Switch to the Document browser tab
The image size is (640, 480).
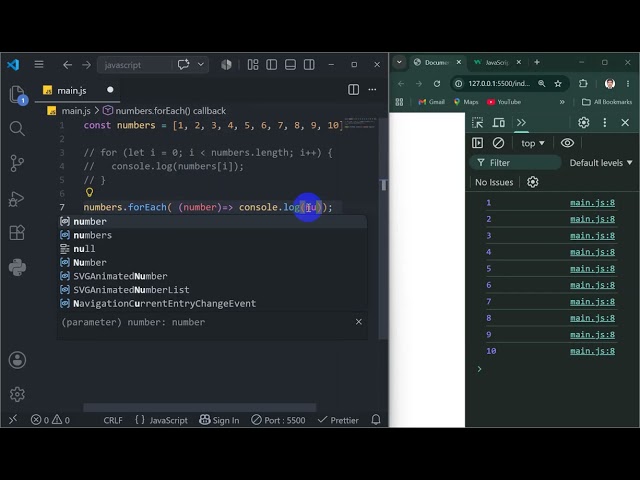[x=437, y=62]
